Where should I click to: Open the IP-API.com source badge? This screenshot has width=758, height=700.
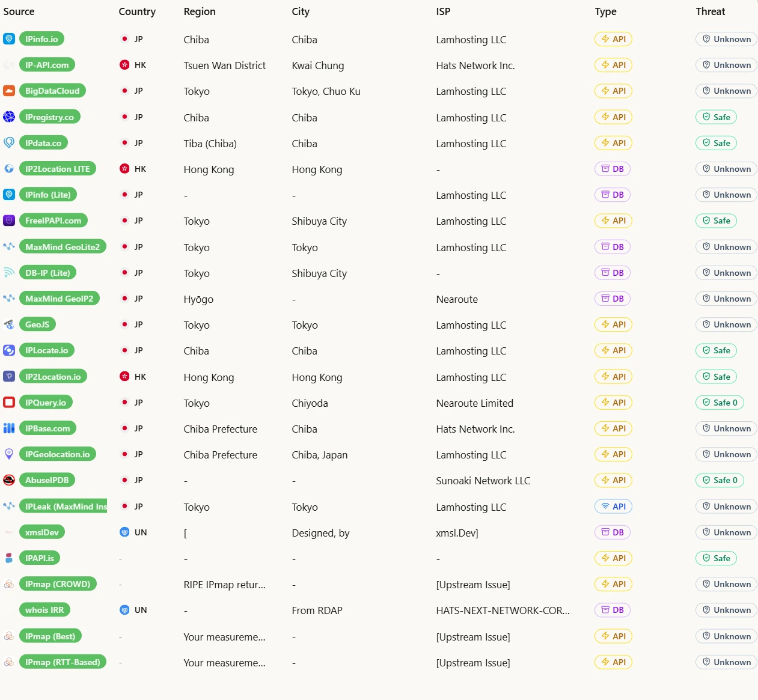coord(47,65)
